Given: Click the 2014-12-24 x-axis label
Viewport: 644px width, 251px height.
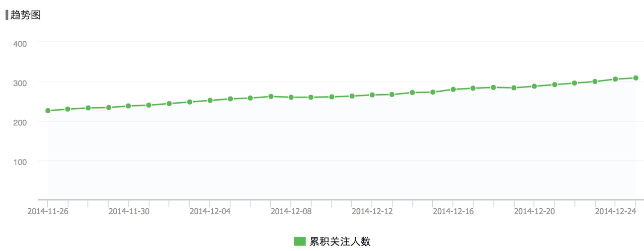Looking at the screenshot, I should click(x=615, y=211).
